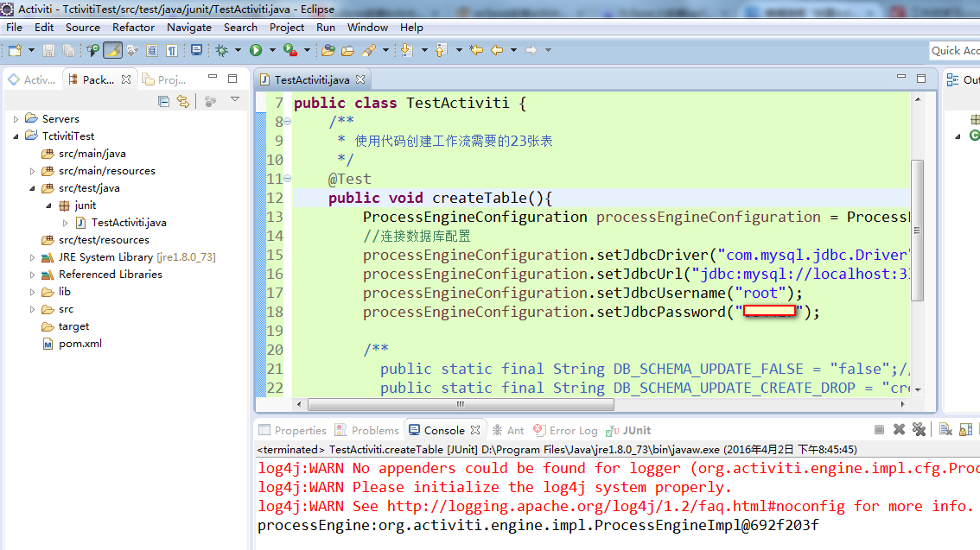Click the editor vertical scrollbar thumb
The width and height of the screenshot is (980, 550).
[x=918, y=231]
